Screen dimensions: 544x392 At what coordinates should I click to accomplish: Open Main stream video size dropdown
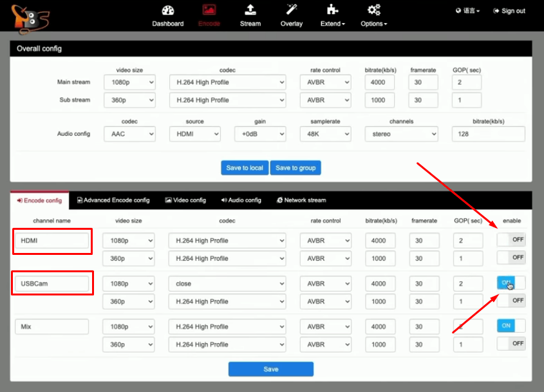tap(129, 82)
